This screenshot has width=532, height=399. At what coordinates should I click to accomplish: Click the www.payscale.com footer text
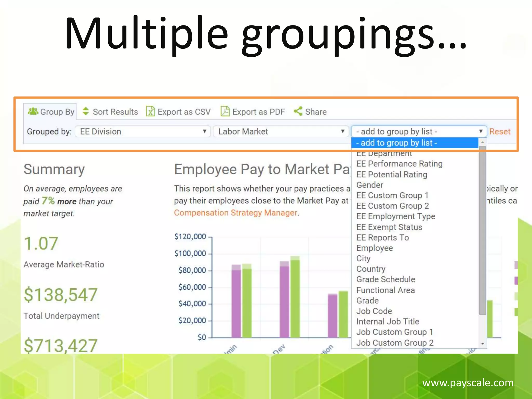pyautogui.click(x=468, y=383)
